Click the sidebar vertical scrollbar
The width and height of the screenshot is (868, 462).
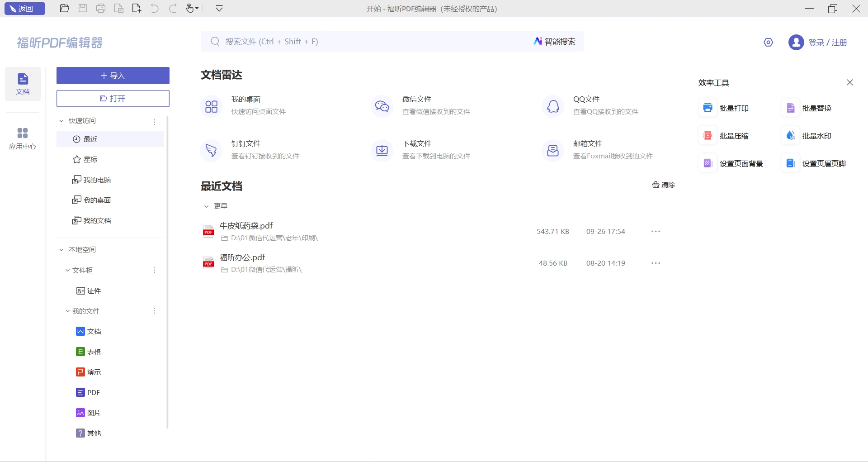167,271
